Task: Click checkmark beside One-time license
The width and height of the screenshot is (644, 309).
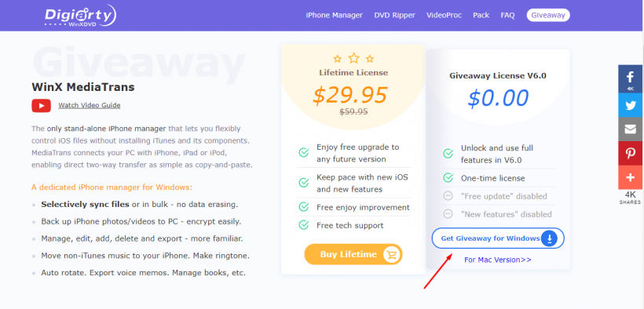Action: tap(448, 178)
